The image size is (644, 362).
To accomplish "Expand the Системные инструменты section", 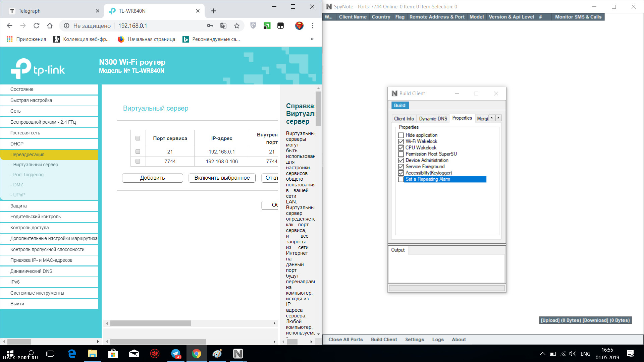I will 49,293.
